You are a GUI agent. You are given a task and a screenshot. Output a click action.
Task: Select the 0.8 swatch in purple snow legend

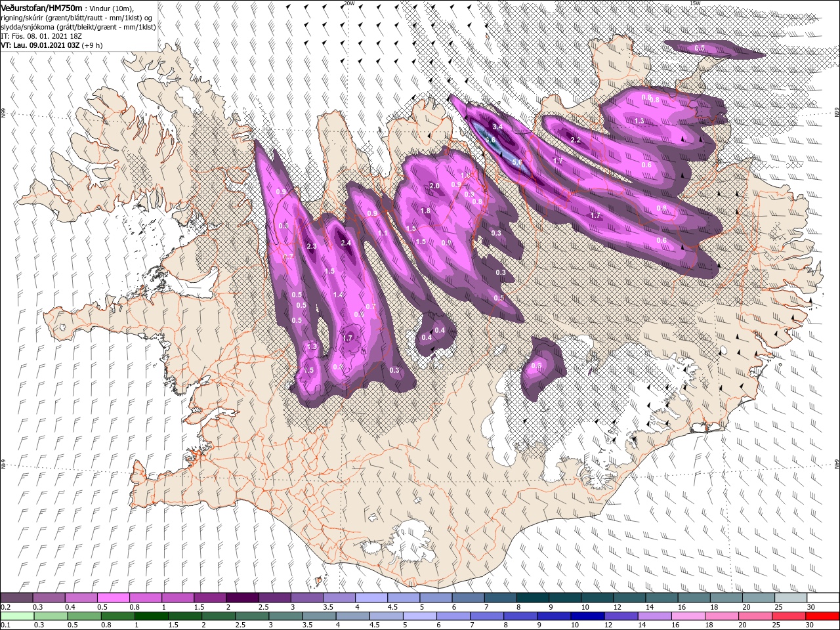(145, 598)
